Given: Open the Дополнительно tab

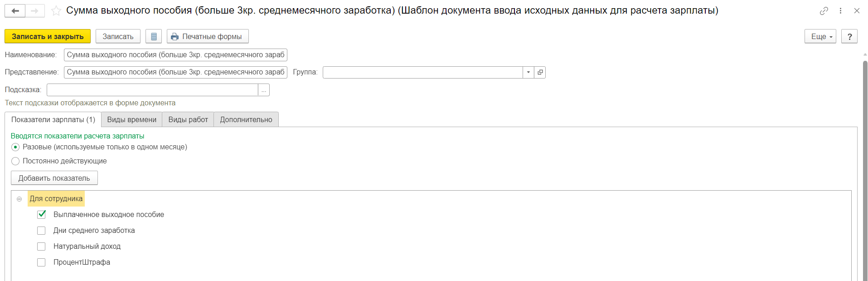Looking at the screenshot, I should click(x=246, y=119).
